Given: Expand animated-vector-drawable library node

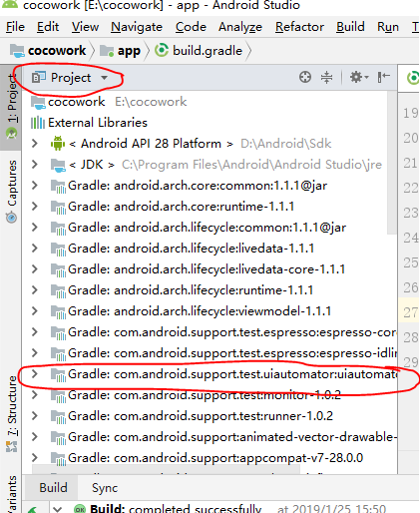Looking at the screenshot, I should click(34, 437).
